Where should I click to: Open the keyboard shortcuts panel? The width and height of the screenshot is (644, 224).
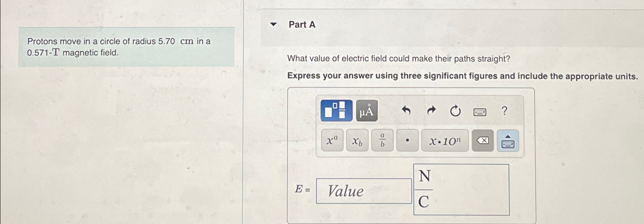click(x=479, y=111)
